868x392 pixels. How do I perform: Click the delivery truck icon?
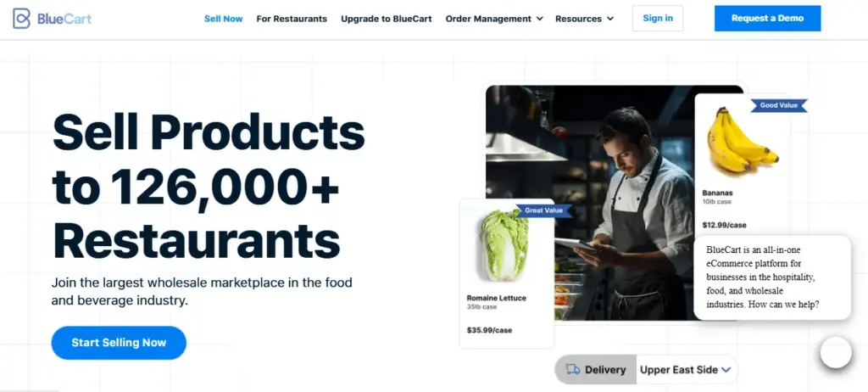[573, 370]
